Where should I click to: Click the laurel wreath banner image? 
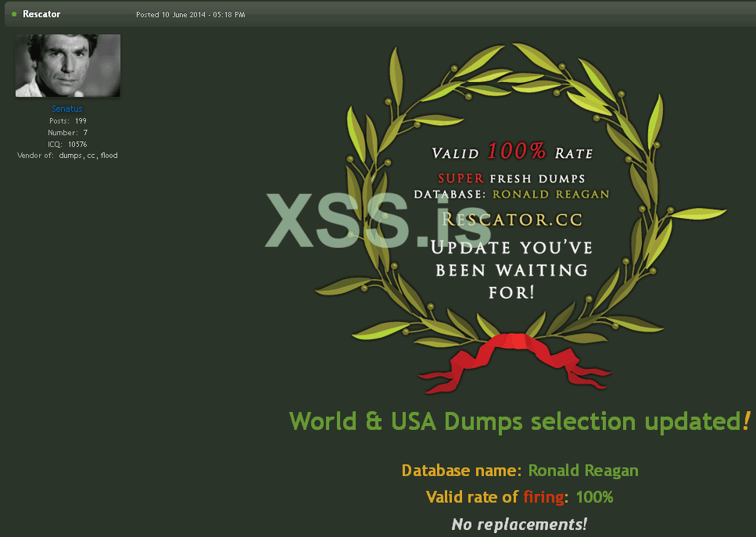pyautogui.click(x=521, y=218)
